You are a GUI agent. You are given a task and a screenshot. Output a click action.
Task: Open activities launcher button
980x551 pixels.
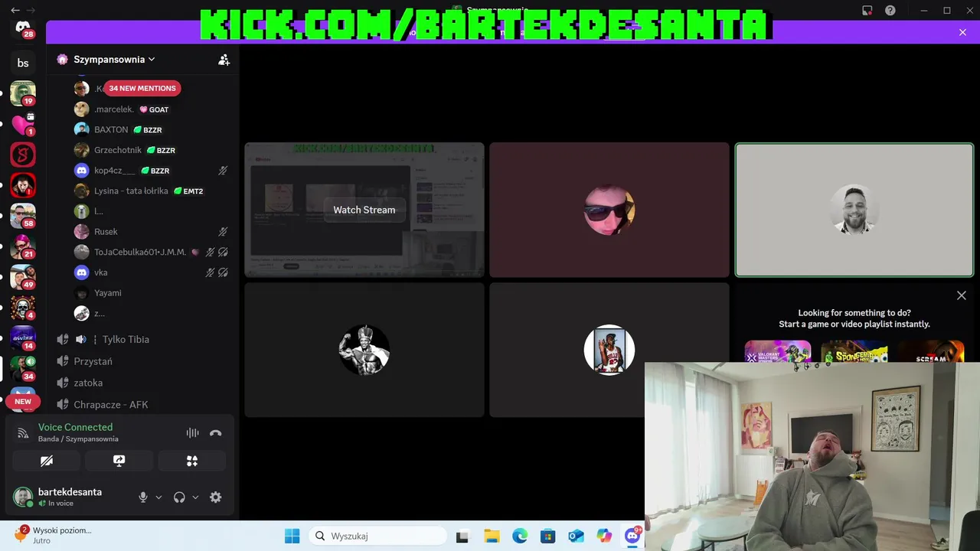click(191, 461)
